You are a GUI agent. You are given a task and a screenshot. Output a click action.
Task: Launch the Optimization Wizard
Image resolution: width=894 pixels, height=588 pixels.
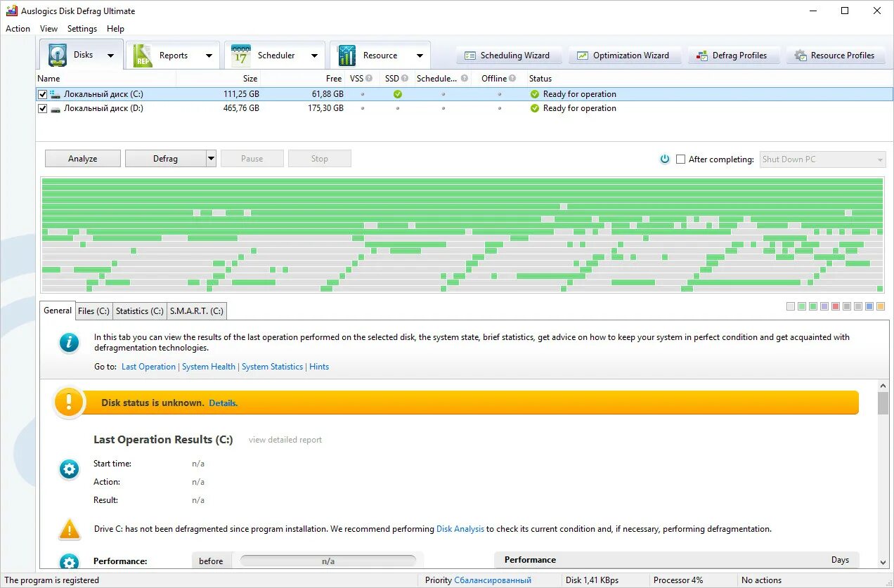tap(625, 55)
